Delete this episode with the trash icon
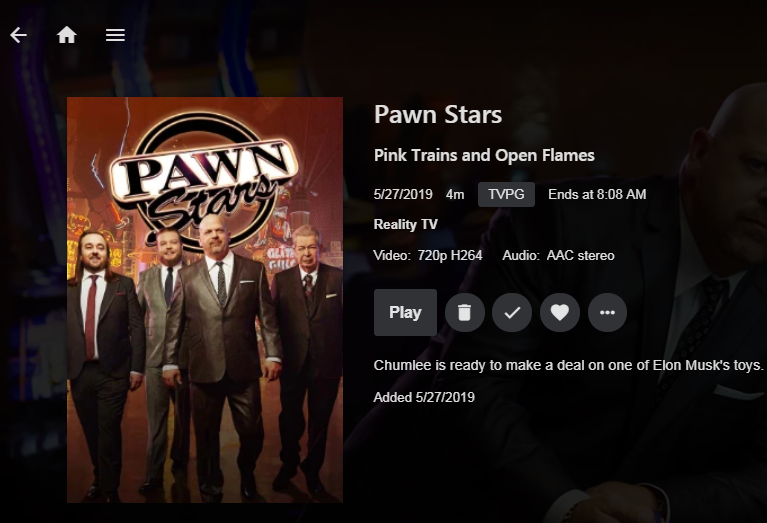The width and height of the screenshot is (767, 523). click(464, 312)
